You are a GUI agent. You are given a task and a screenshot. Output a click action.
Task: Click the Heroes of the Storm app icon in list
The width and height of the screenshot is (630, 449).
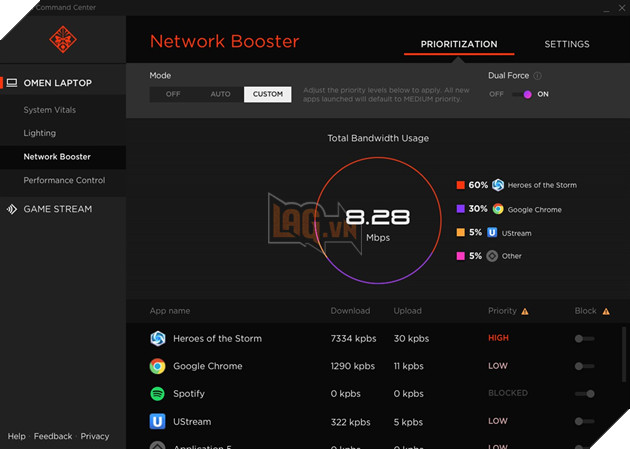[157, 339]
